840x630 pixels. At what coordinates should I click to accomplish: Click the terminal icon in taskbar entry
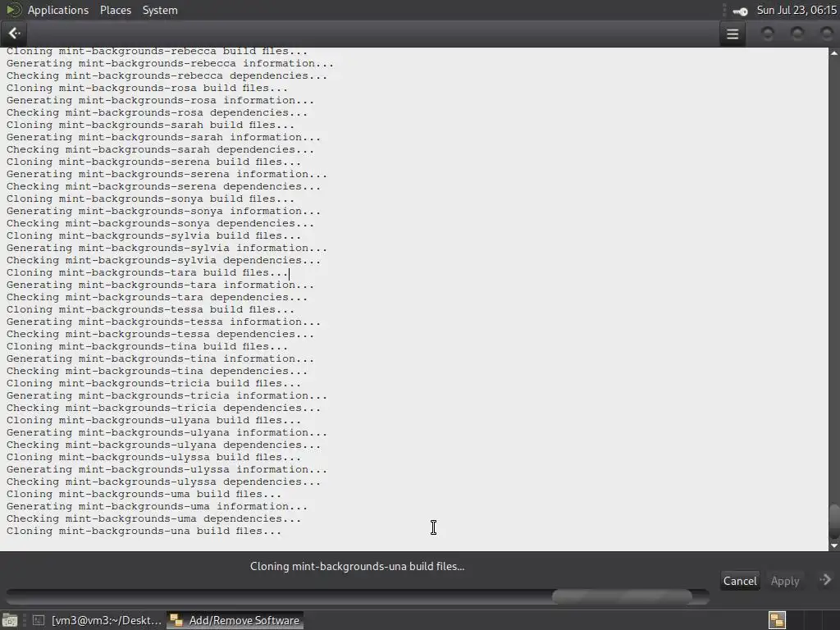tap(38, 620)
